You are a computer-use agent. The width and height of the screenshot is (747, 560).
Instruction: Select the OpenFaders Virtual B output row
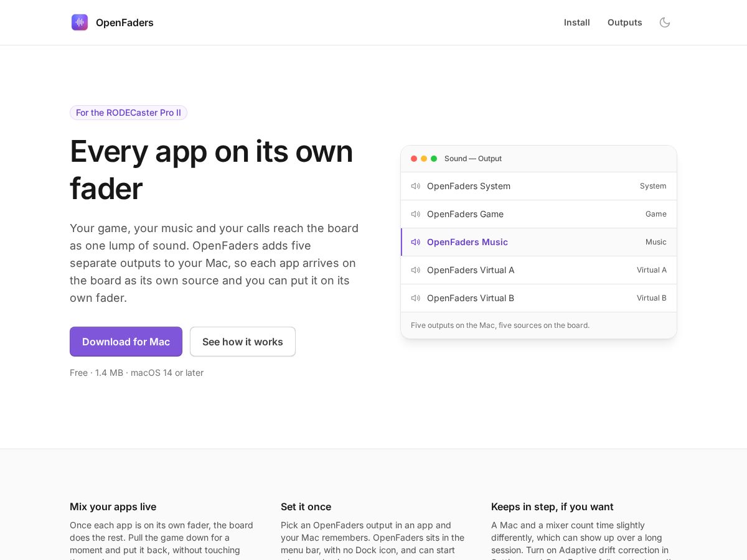(538, 298)
